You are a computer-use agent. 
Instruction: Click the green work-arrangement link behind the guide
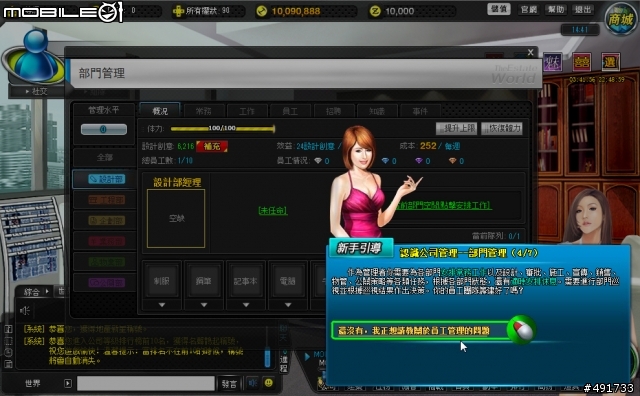[x=443, y=205]
